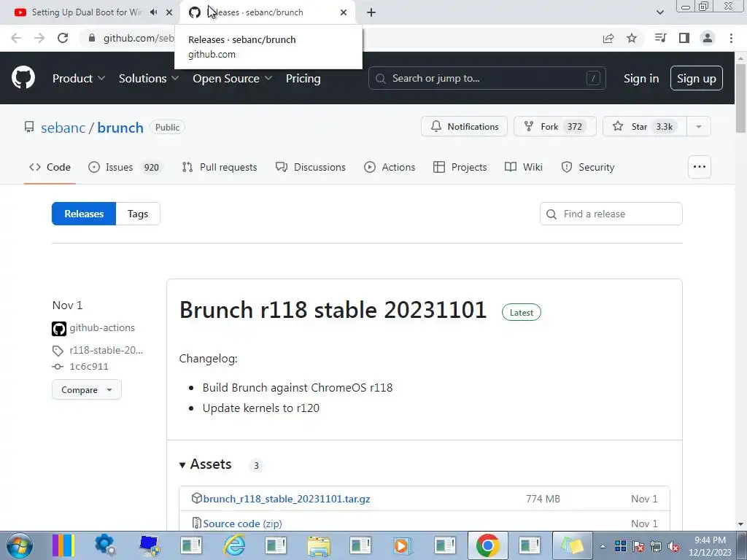Viewport: 747px width, 560px height.
Task: Expand the Open Source menu
Action: pyautogui.click(x=233, y=79)
